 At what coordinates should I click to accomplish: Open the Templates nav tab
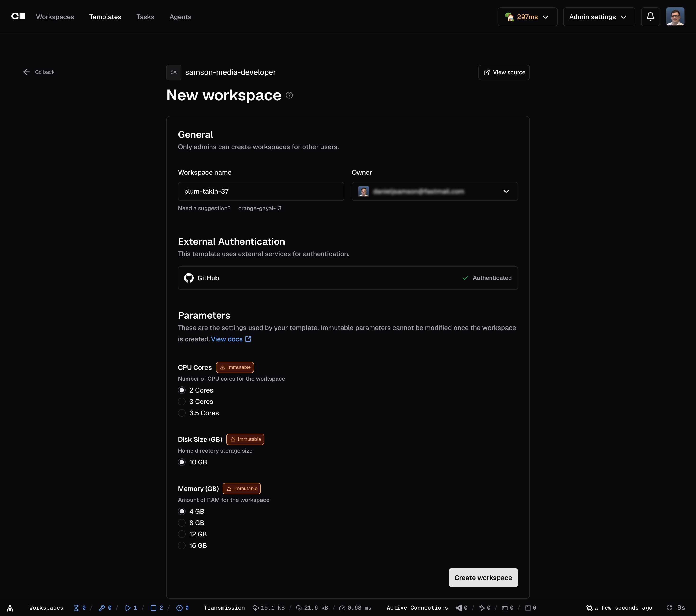click(105, 17)
